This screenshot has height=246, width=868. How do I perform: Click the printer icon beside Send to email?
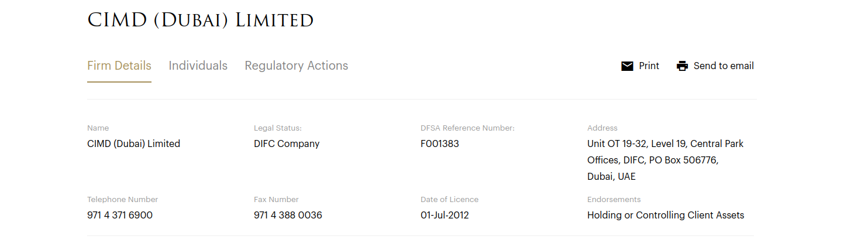[682, 66]
